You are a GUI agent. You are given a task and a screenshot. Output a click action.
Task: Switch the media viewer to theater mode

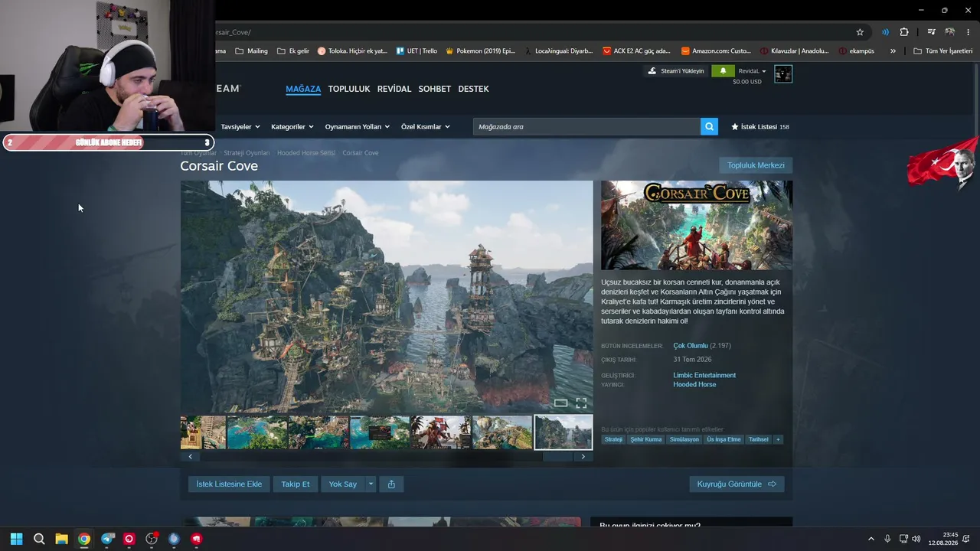[x=561, y=403]
